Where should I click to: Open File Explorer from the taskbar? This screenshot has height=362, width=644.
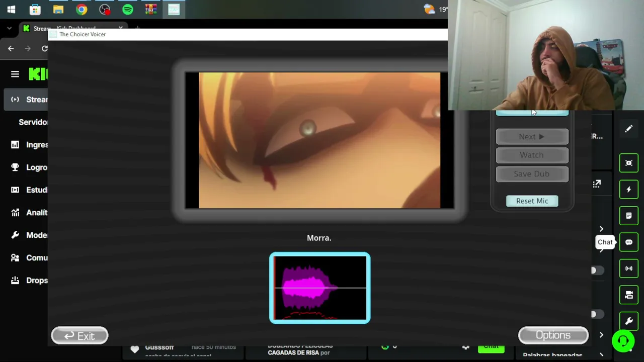click(58, 9)
